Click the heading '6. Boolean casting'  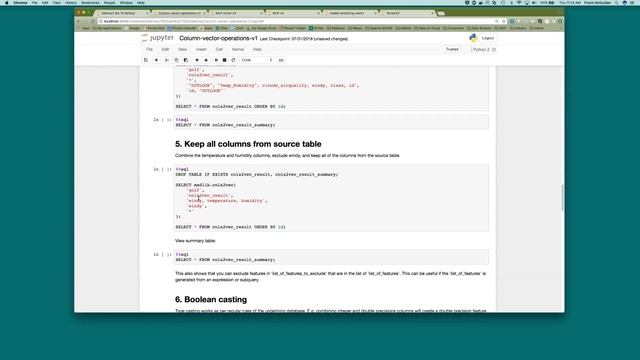click(x=211, y=300)
